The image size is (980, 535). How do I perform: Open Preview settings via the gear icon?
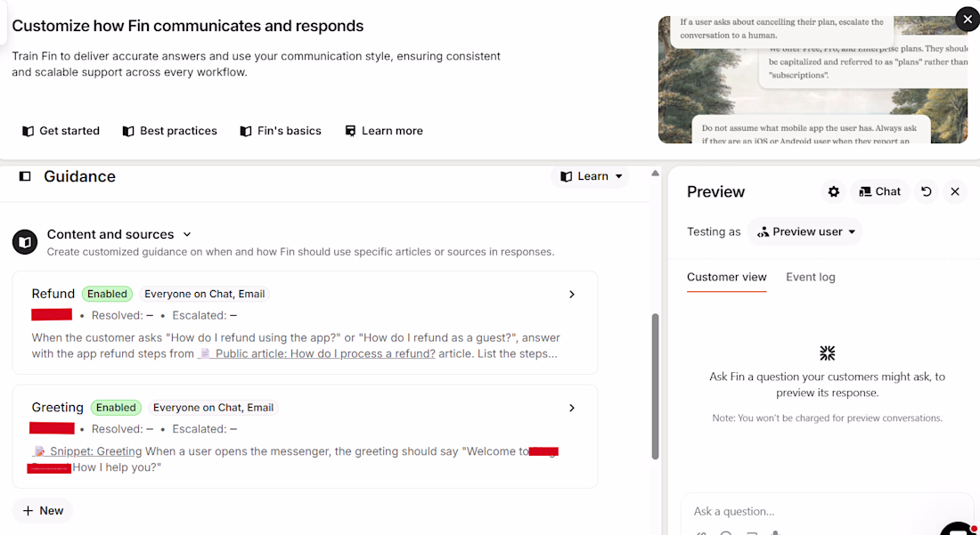834,191
